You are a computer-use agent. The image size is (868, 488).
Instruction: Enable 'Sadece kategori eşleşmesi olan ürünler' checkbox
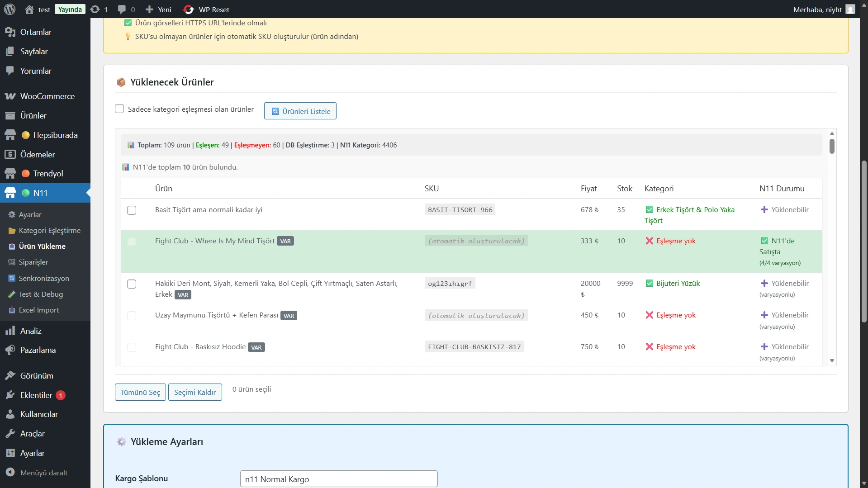pos(119,109)
